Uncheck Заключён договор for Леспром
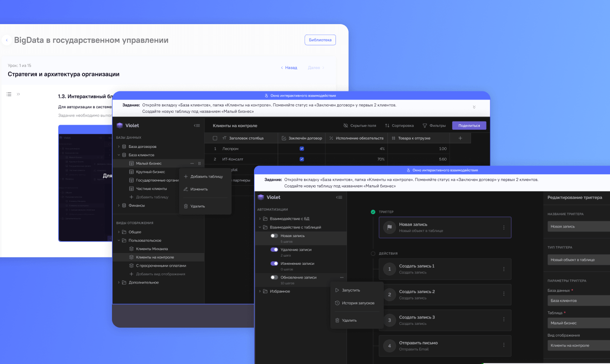The image size is (610, 364). tap(301, 149)
